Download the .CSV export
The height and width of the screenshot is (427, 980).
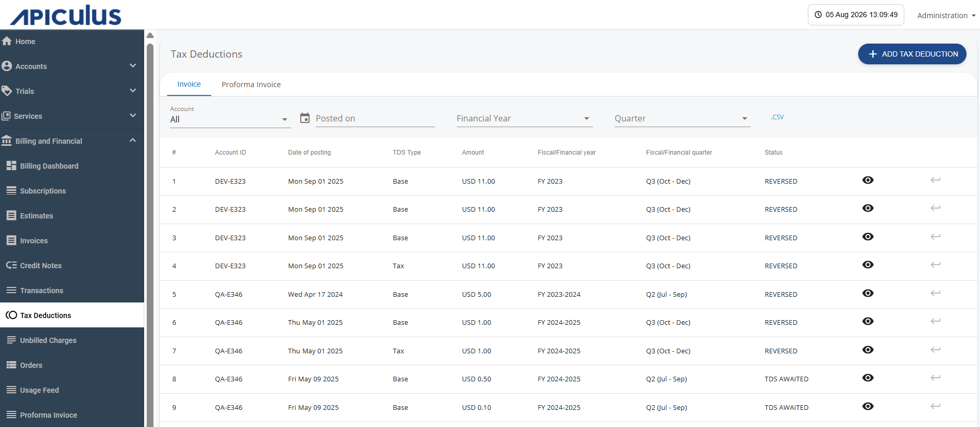(x=777, y=117)
